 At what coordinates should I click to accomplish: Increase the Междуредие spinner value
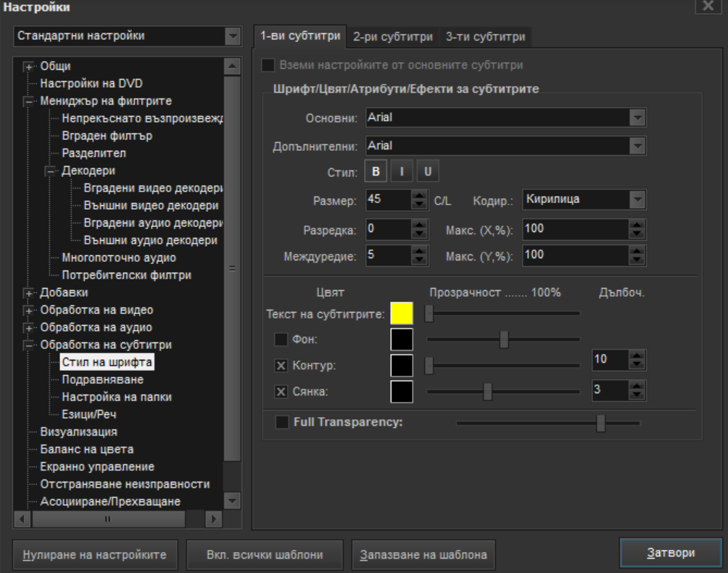point(420,250)
